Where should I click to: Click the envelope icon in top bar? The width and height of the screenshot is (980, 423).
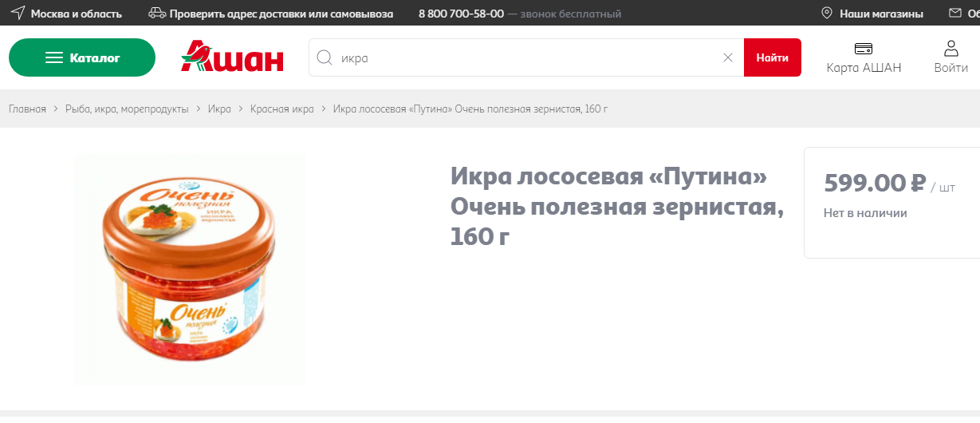(955, 14)
